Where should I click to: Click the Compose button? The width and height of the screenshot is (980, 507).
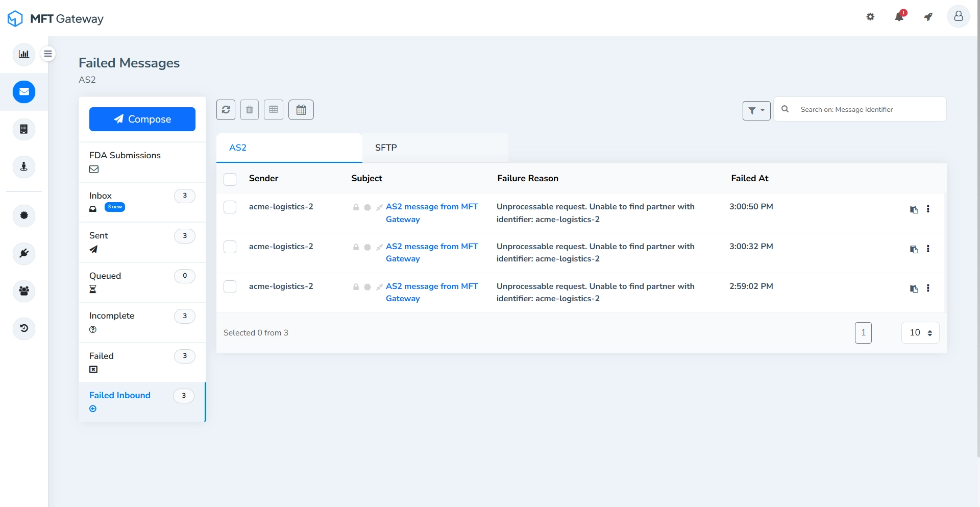coord(142,119)
